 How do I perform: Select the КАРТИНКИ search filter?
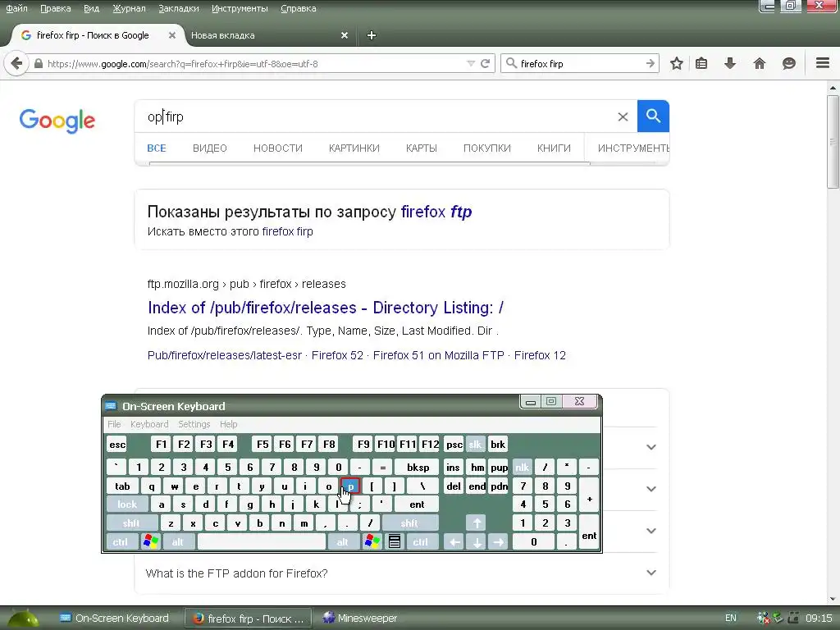354,148
